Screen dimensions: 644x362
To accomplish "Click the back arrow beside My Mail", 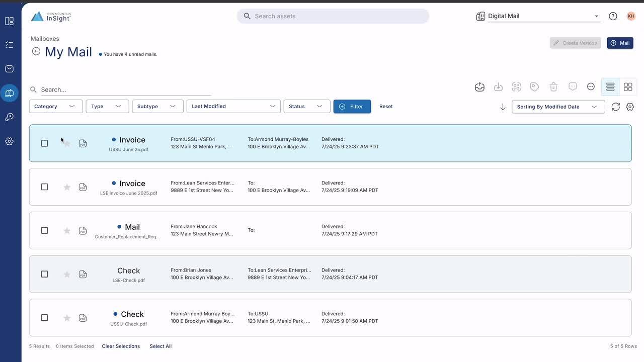I will (36, 51).
